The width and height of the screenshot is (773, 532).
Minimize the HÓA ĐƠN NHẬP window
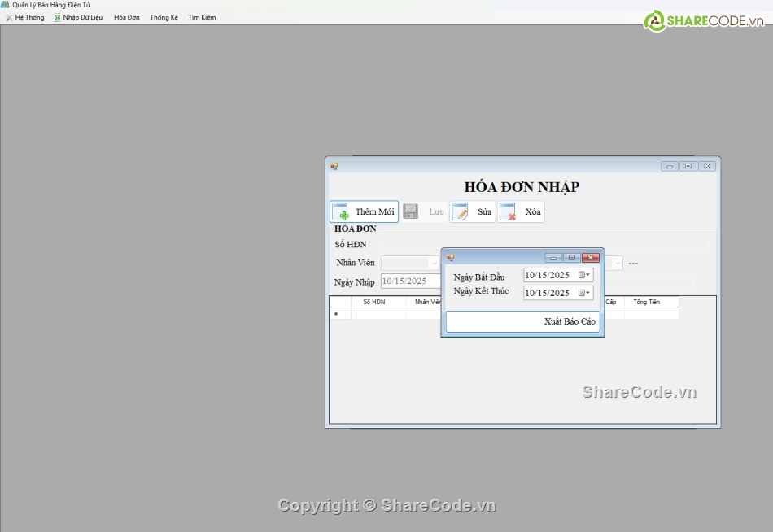[x=670, y=166]
